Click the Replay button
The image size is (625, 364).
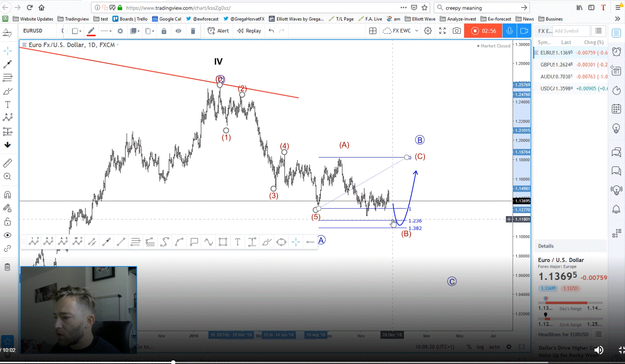249,31
